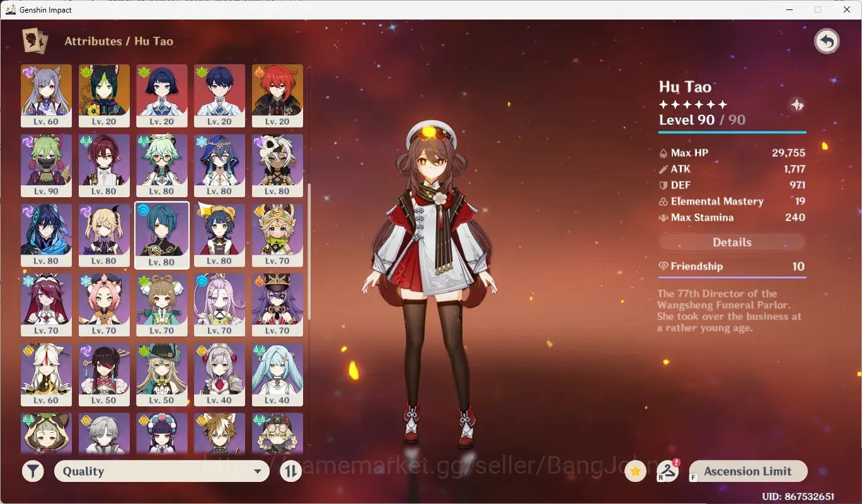This screenshot has height=504, width=862.
Task: Select Yun Jin the Geo opera singer
Action: (x=162, y=433)
